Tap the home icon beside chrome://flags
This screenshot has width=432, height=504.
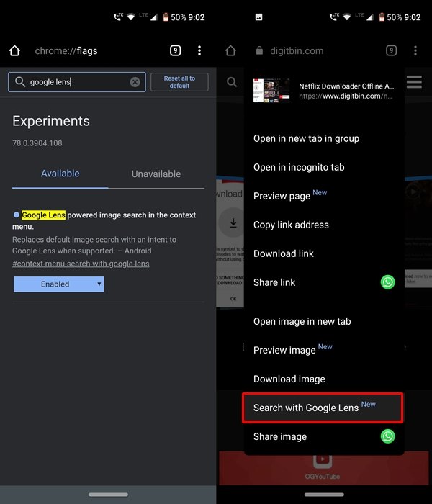coord(15,50)
